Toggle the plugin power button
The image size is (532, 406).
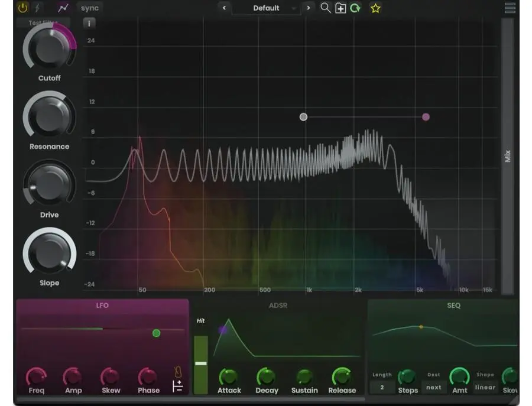(22, 8)
